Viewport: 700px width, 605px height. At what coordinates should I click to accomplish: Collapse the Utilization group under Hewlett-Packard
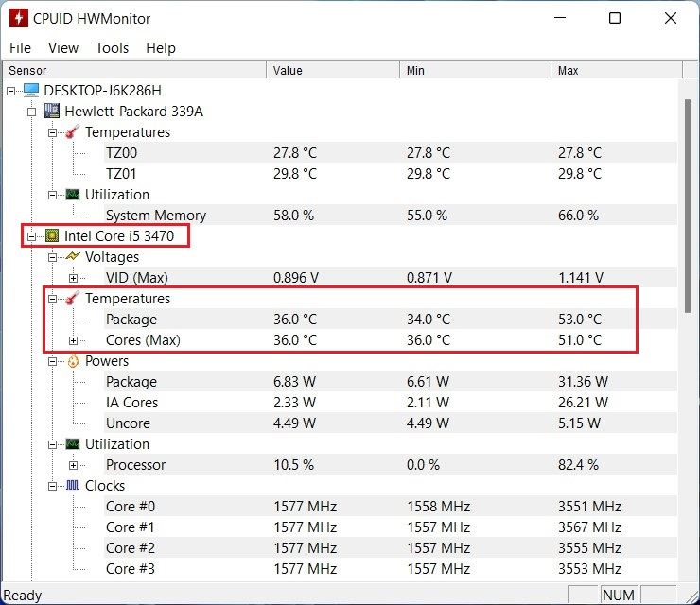tap(52, 196)
